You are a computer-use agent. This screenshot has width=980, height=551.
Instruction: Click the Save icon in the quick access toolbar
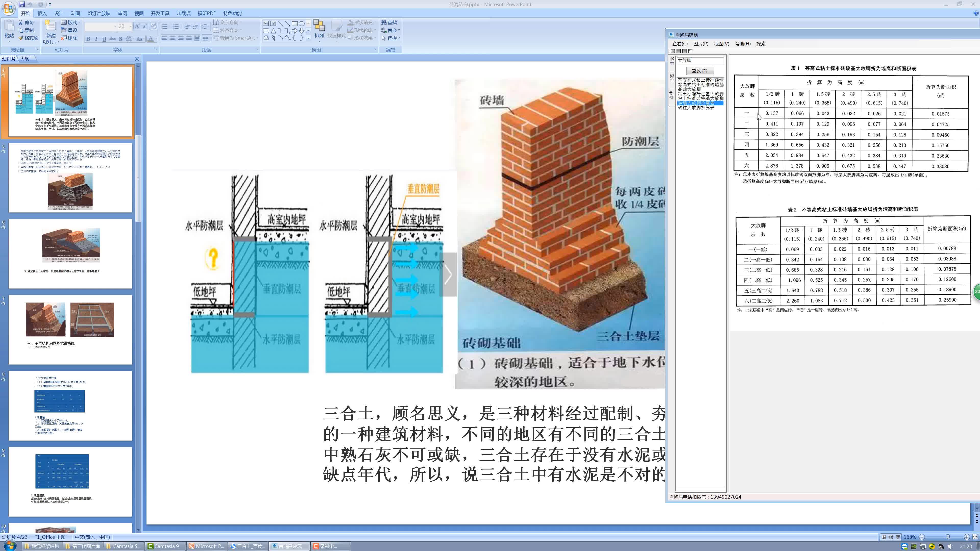[x=22, y=4]
